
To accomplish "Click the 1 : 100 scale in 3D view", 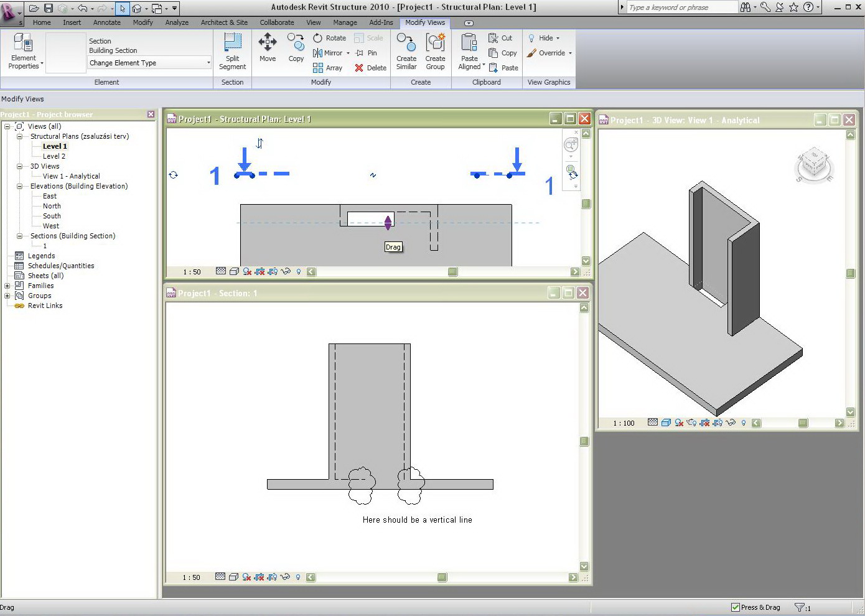I will coord(624,423).
